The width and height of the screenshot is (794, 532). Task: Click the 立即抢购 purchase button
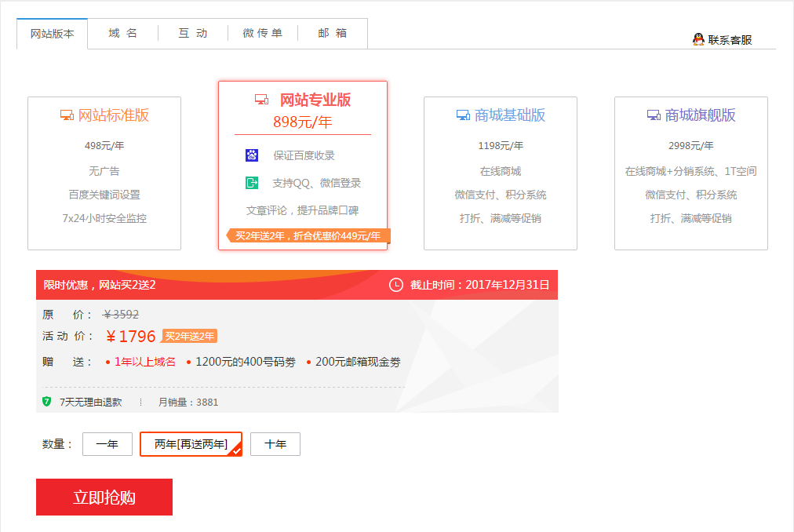pyautogui.click(x=104, y=497)
